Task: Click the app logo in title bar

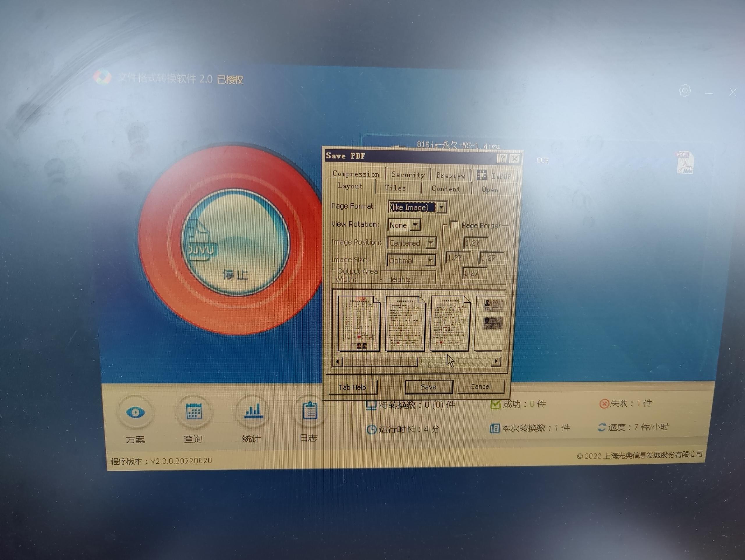Action: tap(102, 77)
